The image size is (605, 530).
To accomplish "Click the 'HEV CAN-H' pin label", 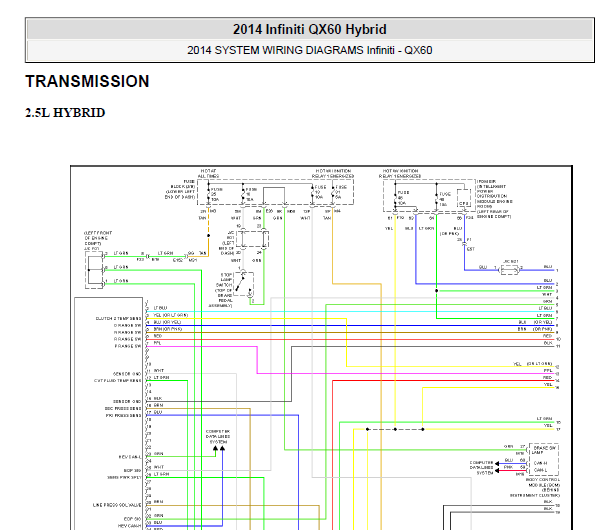I will click(x=130, y=526).
